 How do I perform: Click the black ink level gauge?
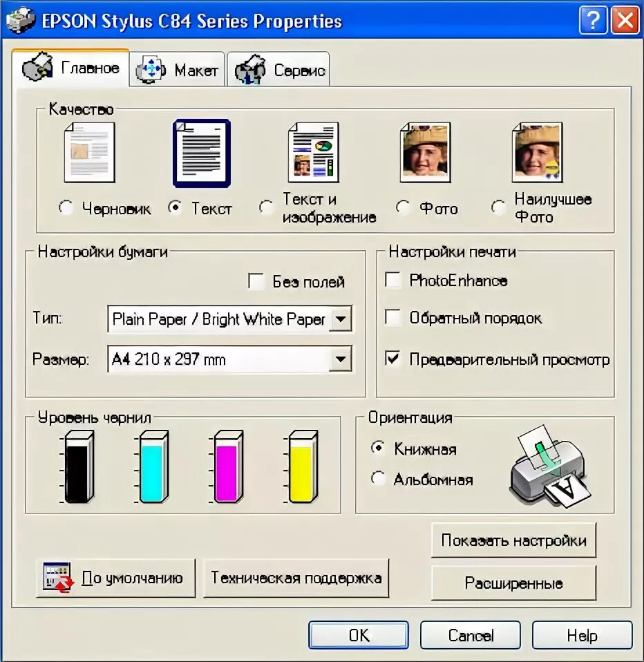click(78, 466)
